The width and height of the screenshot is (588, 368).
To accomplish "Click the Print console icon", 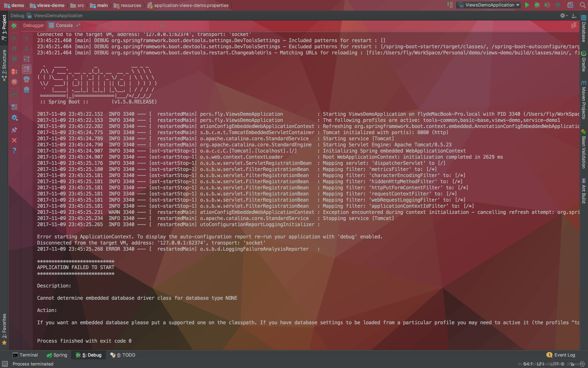I will pos(27,79).
